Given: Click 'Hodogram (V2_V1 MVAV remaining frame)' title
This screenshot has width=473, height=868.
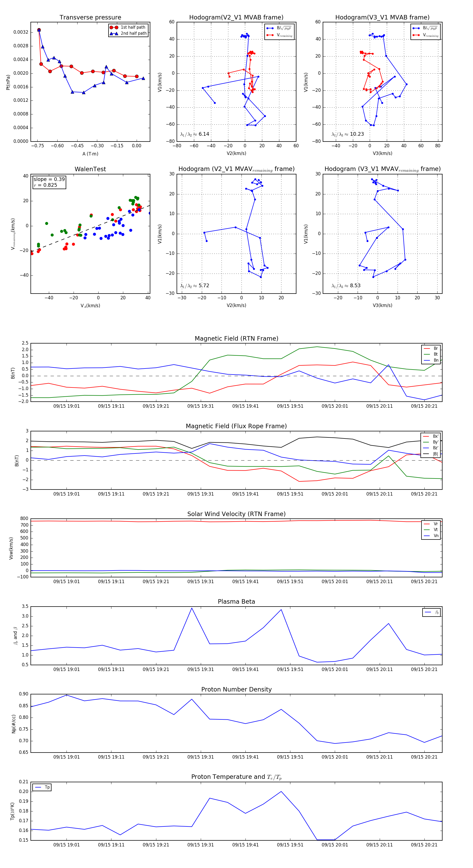Looking at the screenshot, I should pos(236,169).
